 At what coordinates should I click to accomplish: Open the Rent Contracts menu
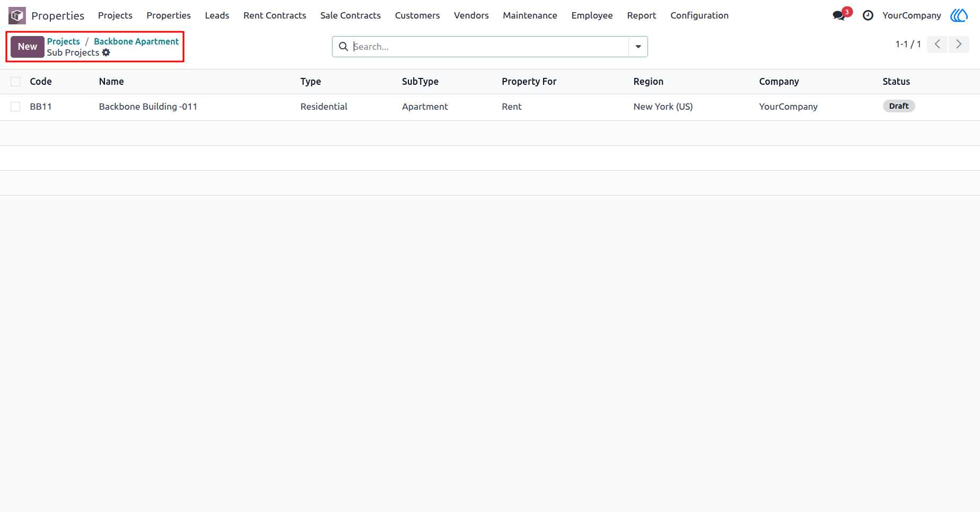coord(275,15)
